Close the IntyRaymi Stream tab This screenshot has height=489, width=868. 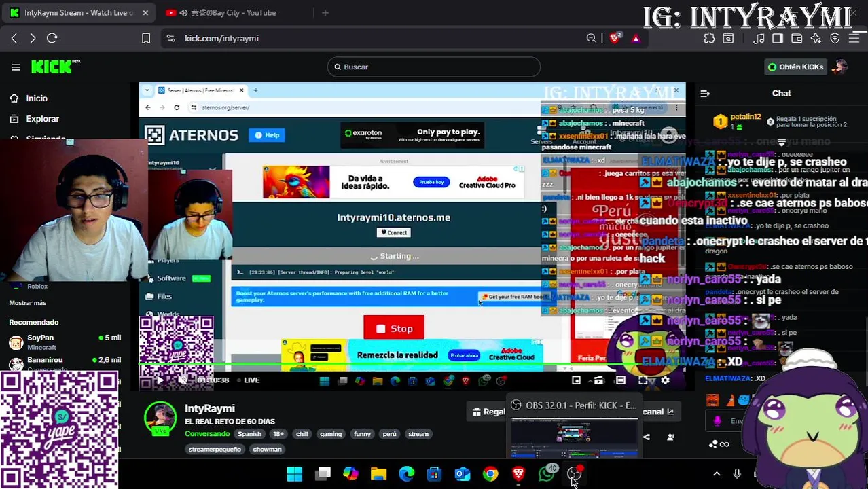(145, 12)
